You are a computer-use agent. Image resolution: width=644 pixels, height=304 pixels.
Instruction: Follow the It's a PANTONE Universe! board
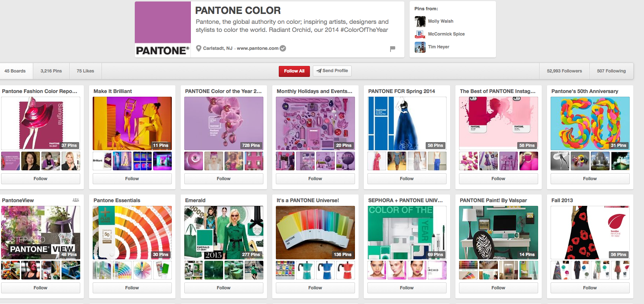tap(315, 288)
